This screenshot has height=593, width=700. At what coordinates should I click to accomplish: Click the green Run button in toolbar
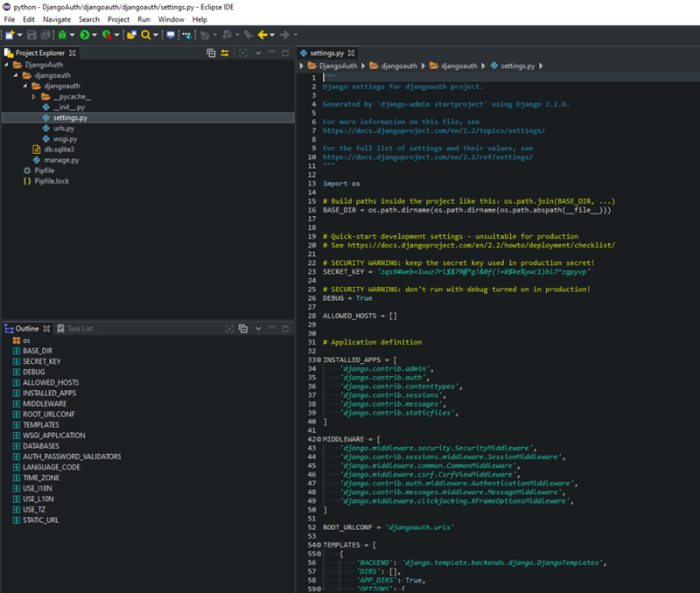click(x=85, y=35)
